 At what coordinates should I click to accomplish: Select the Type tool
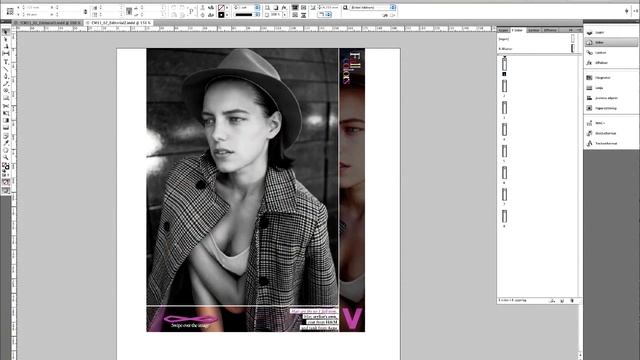[6, 61]
